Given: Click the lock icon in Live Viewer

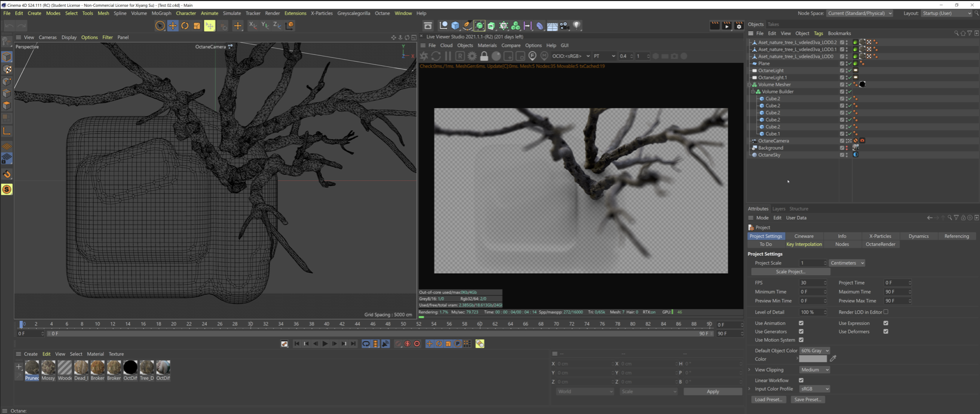Looking at the screenshot, I should click(x=484, y=56).
